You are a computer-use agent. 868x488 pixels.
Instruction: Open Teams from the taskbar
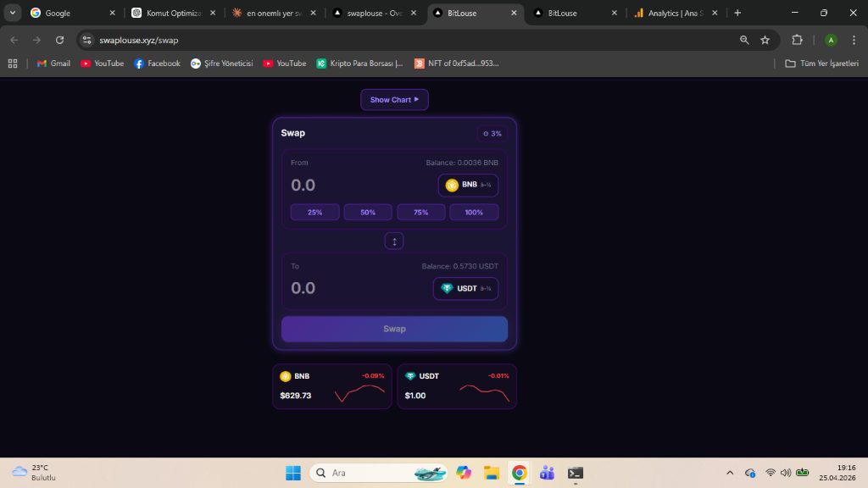[x=547, y=473]
